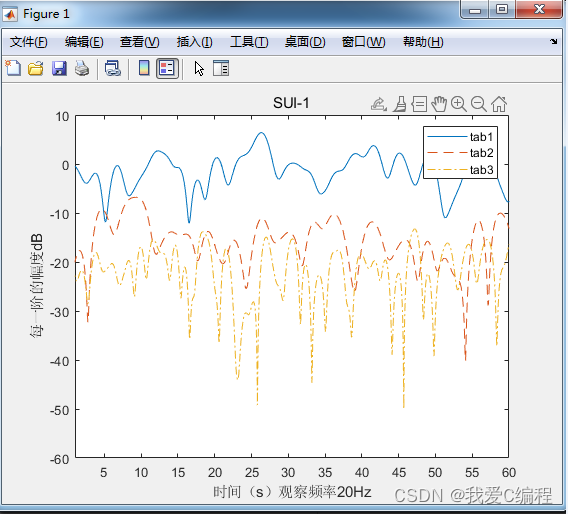Open the 桌面(D) menu
This screenshot has height=514, width=568.
coord(305,42)
